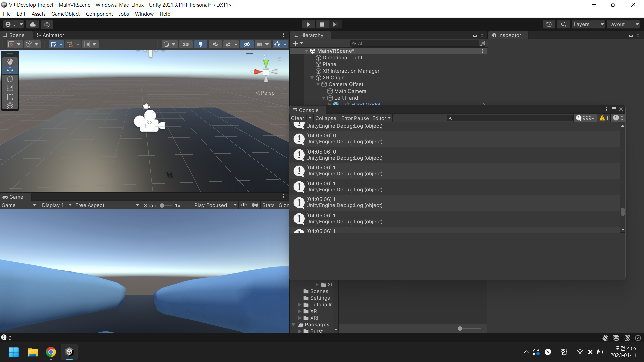Viewport: 644px width, 362px height.
Task: Open the File menu
Action: coord(7,14)
